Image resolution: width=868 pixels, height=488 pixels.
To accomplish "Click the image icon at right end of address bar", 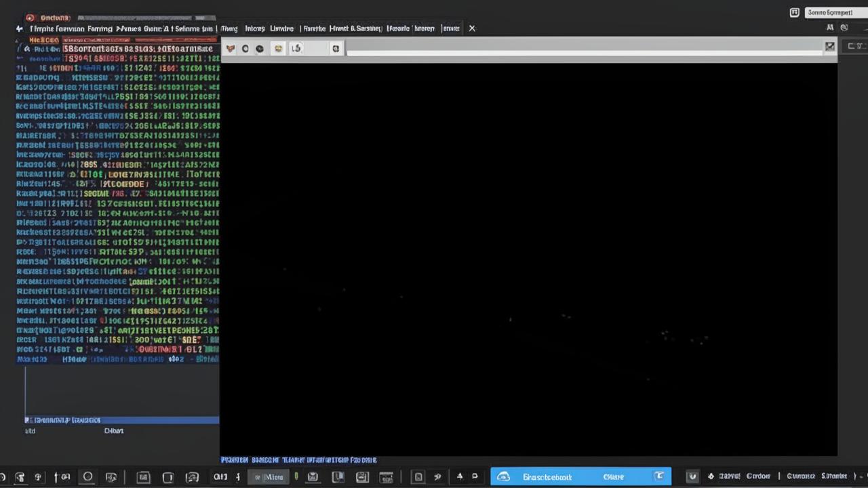I will pyautogui.click(x=829, y=47).
